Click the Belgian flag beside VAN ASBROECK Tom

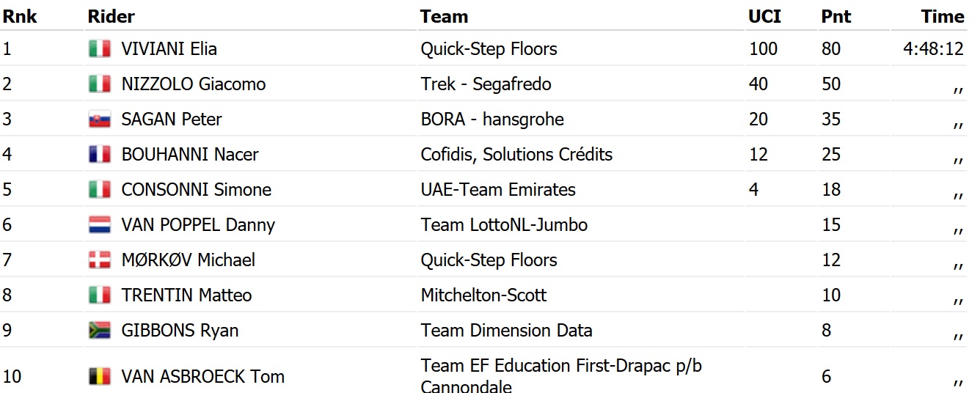(x=99, y=377)
